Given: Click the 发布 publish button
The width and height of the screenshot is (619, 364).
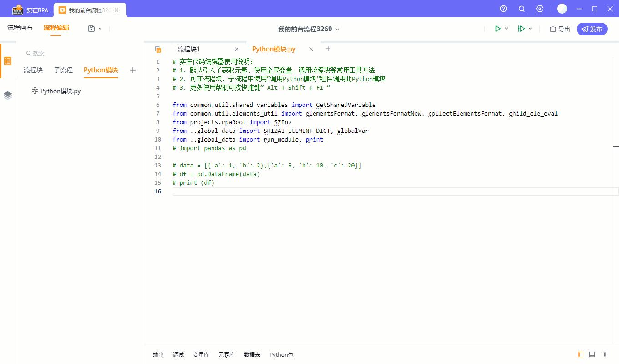Looking at the screenshot, I should [592, 29].
